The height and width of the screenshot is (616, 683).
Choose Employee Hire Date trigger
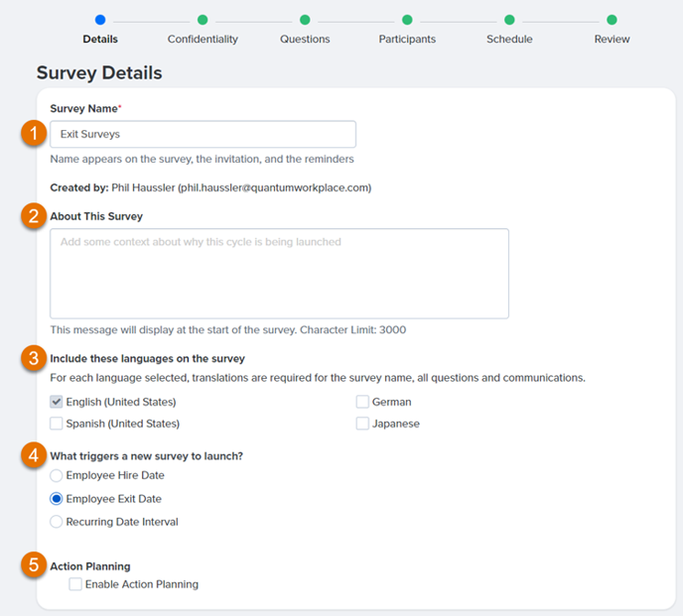(57, 475)
